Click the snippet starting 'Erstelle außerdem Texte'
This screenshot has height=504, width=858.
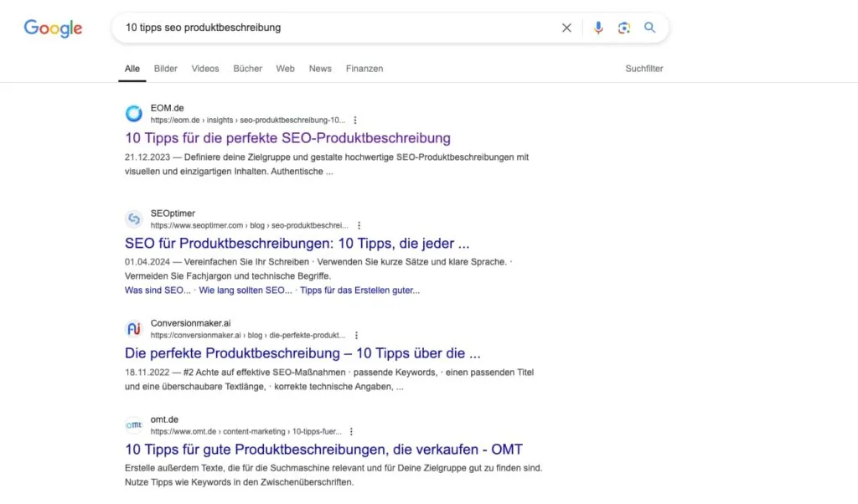[x=333, y=475]
